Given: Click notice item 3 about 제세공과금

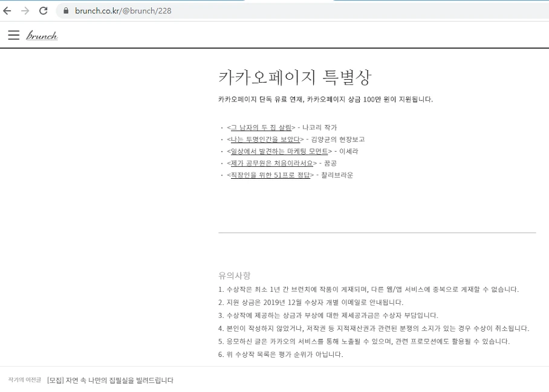Looking at the screenshot, I should 328,315.
